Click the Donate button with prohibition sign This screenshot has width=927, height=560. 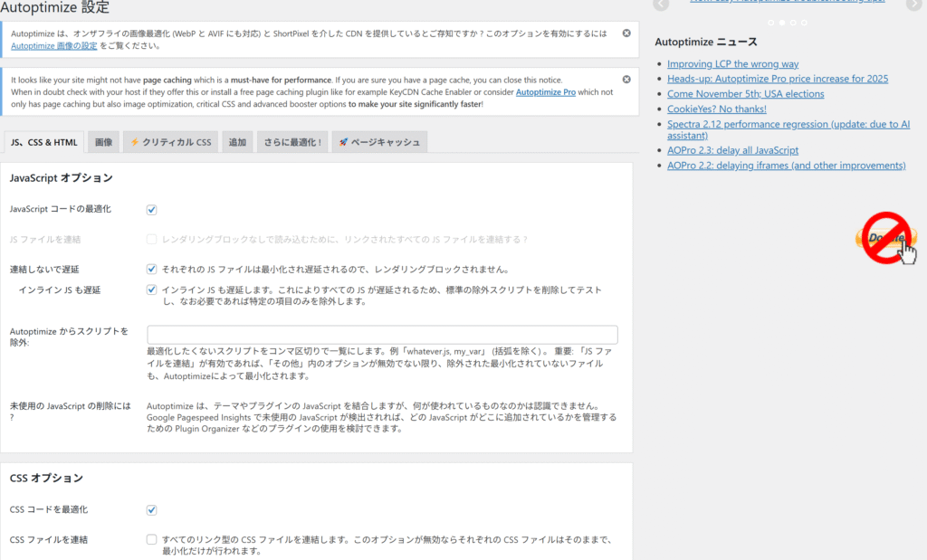886,238
